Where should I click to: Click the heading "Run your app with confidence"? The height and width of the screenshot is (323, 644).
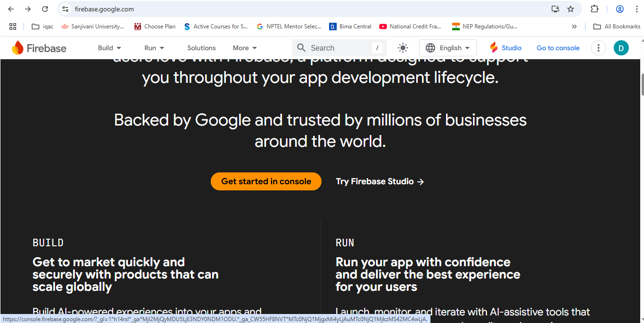pos(423,262)
